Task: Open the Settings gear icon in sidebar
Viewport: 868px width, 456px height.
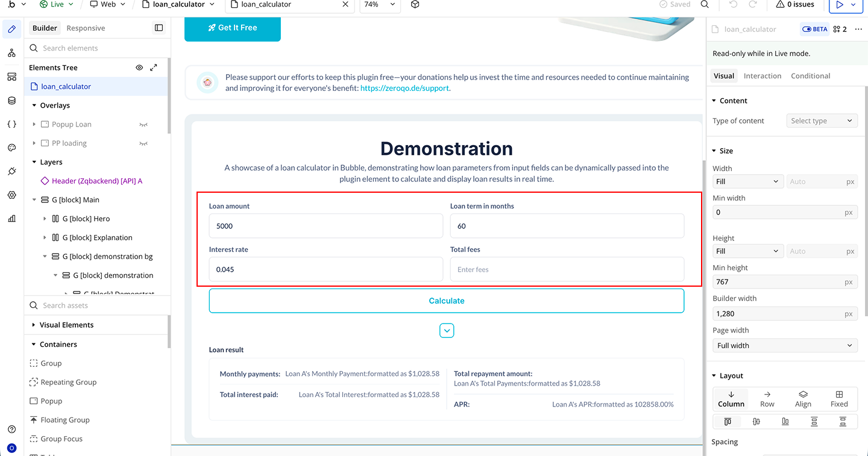Action: click(12, 195)
